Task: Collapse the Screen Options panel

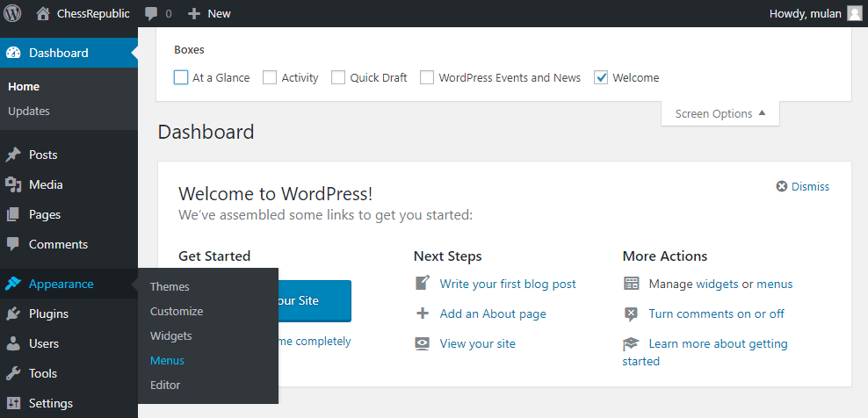Action: click(720, 113)
